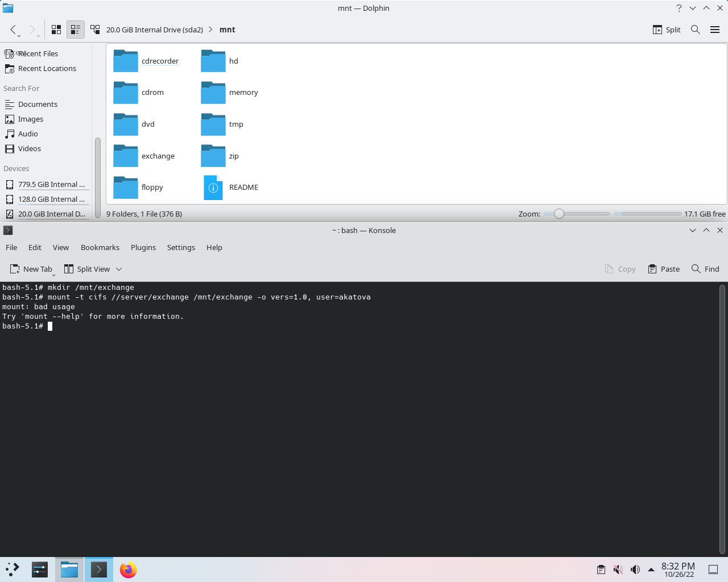This screenshot has height=582, width=728.
Task: Go forward in Dolphin navigation
Action: 32,30
